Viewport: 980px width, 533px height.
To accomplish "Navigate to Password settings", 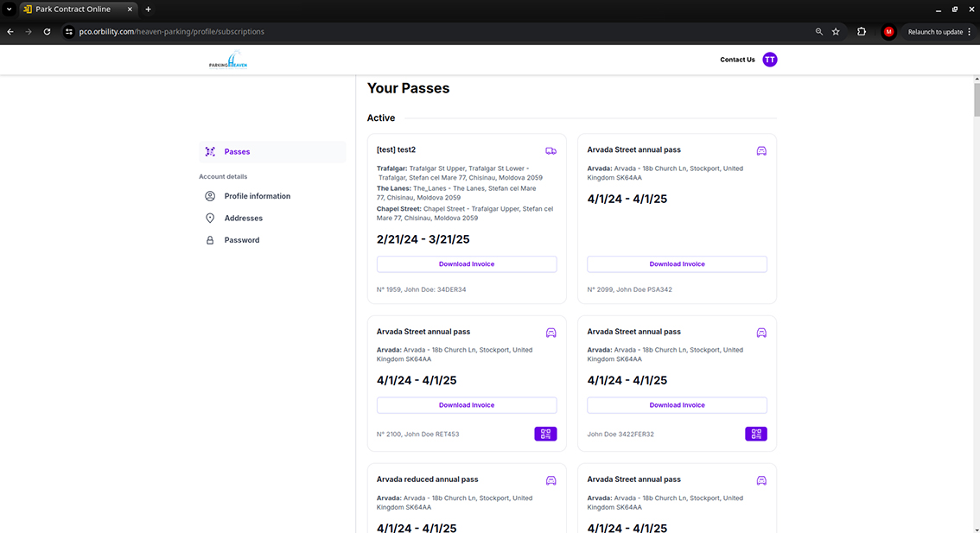I will pyautogui.click(x=241, y=240).
